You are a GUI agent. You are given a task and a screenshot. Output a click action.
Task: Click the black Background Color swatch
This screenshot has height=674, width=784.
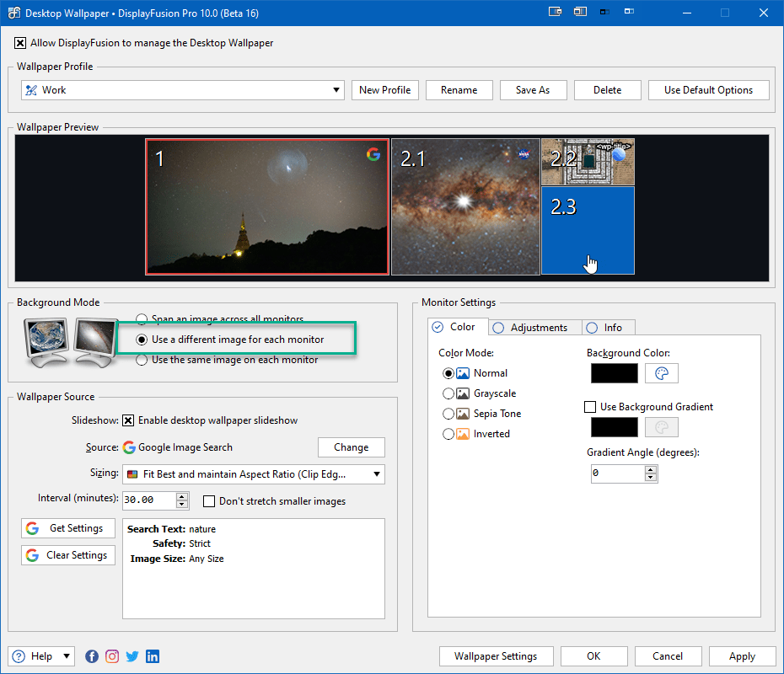[615, 373]
